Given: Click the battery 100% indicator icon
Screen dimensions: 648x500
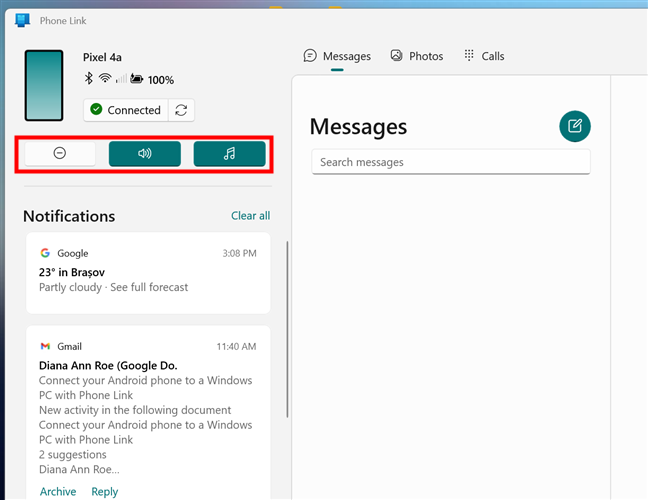Looking at the screenshot, I should pyautogui.click(x=137, y=78).
